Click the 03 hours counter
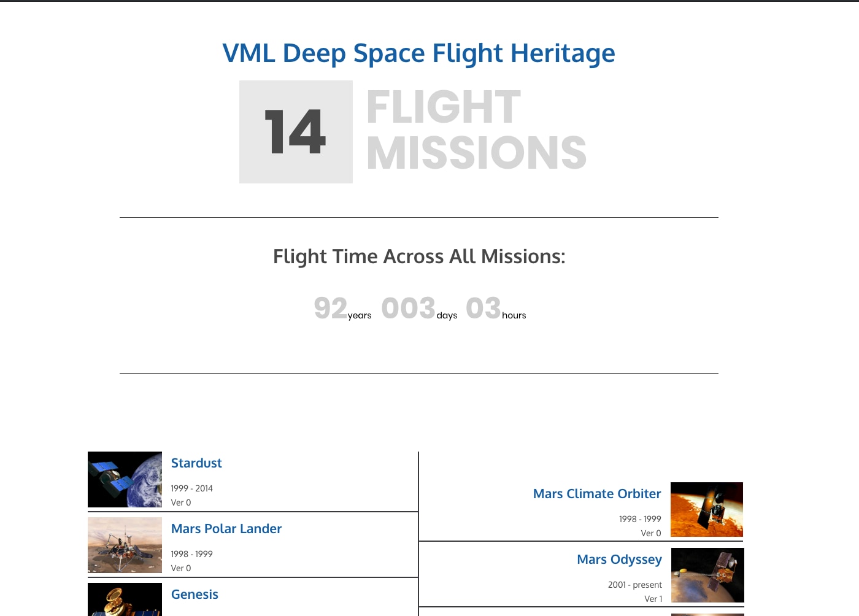 [x=496, y=308]
